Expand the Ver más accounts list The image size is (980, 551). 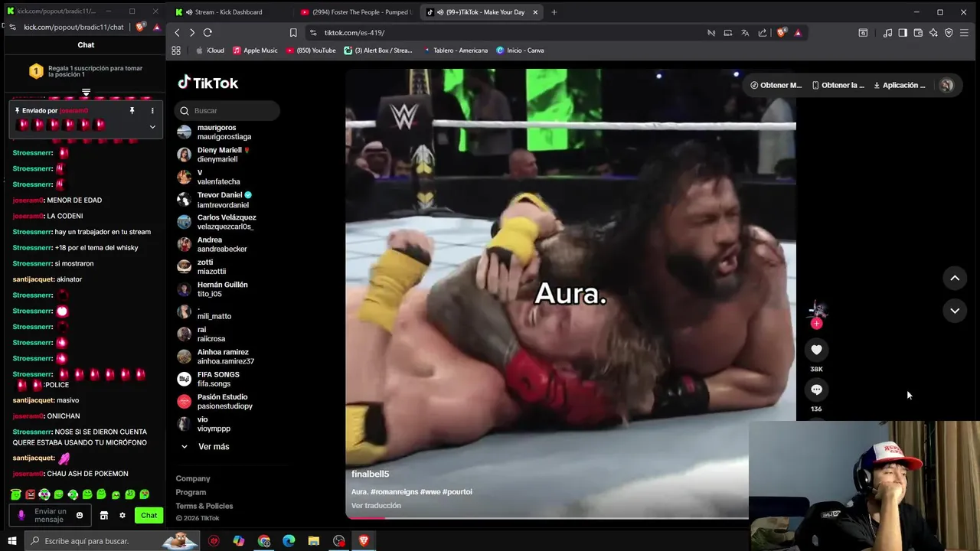coord(205,446)
